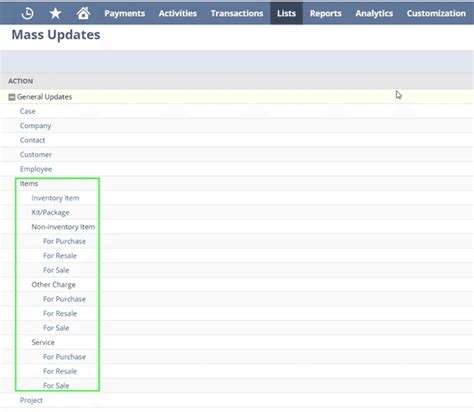
Task: Open the Transactions menu
Action: [237, 13]
